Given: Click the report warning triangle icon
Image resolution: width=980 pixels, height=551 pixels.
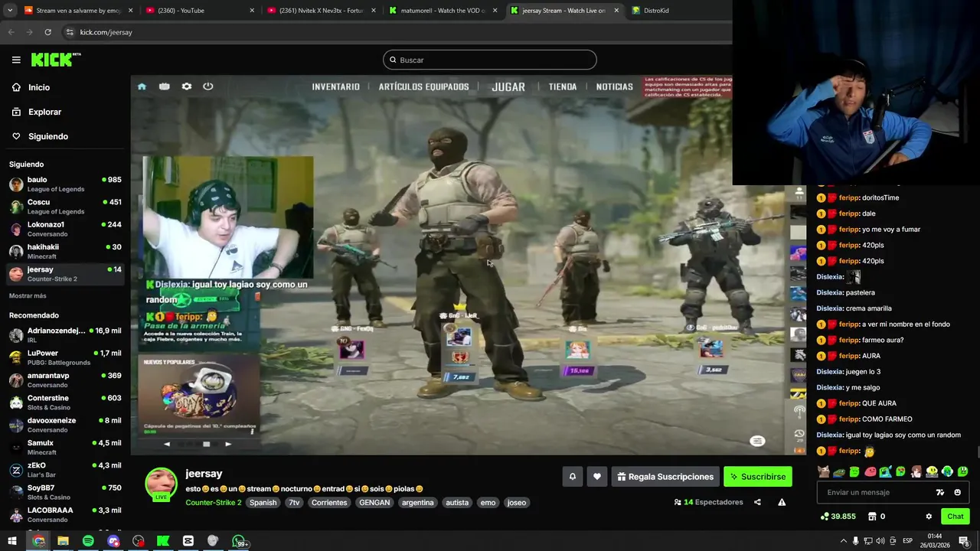Looking at the screenshot, I should click(782, 502).
